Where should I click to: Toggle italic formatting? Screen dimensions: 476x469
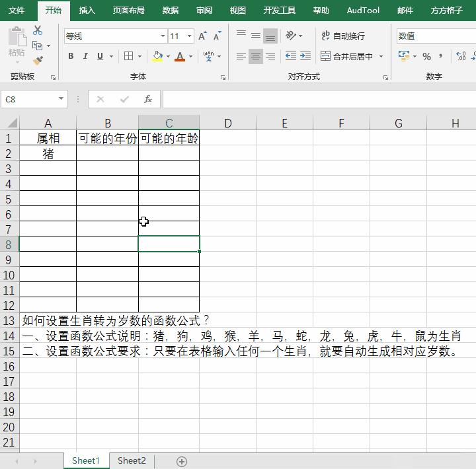(x=85, y=56)
